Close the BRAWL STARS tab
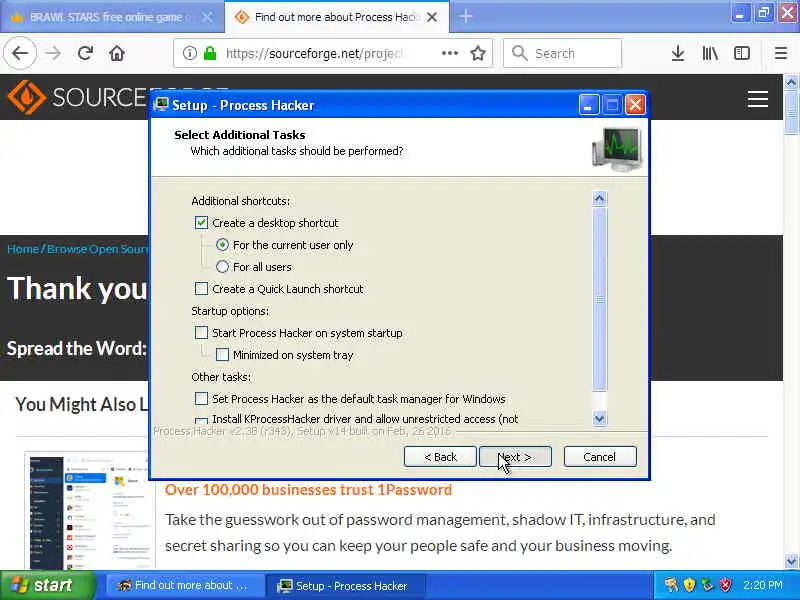This screenshot has width=800, height=600. click(207, 17)
